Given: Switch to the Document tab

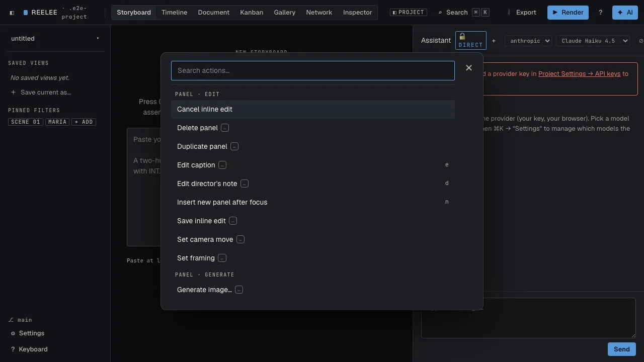Looking at the screenshot, I should point(214,13).
